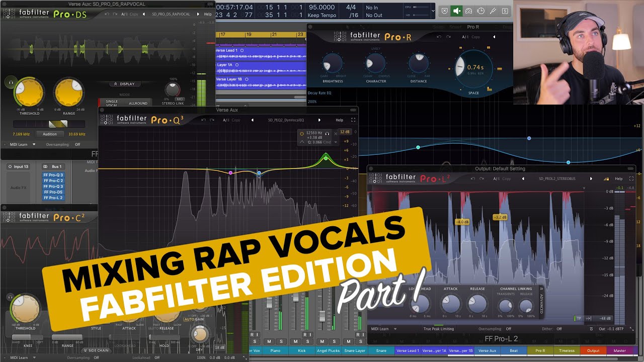This screenshot has width=644, height=362.
Task: Switch Pro-DS to ALLROUND mode
Action: (138, 103)
